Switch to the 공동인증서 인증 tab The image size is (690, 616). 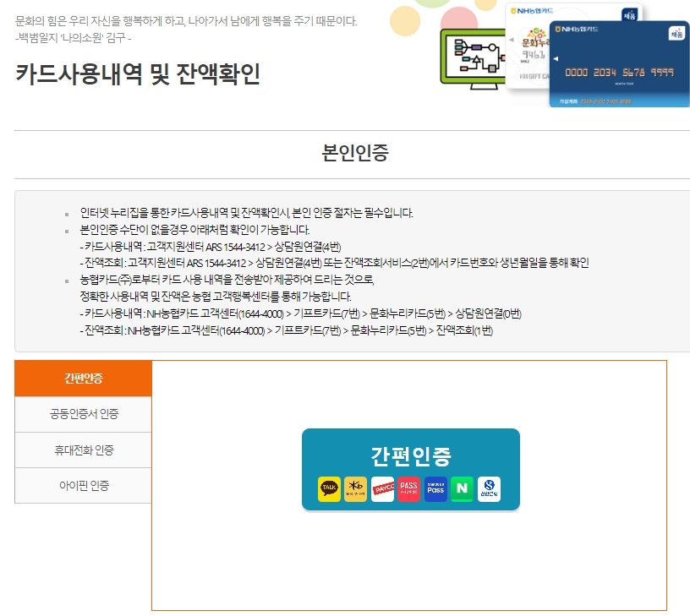pyautogui.click(x=82, y=414)
